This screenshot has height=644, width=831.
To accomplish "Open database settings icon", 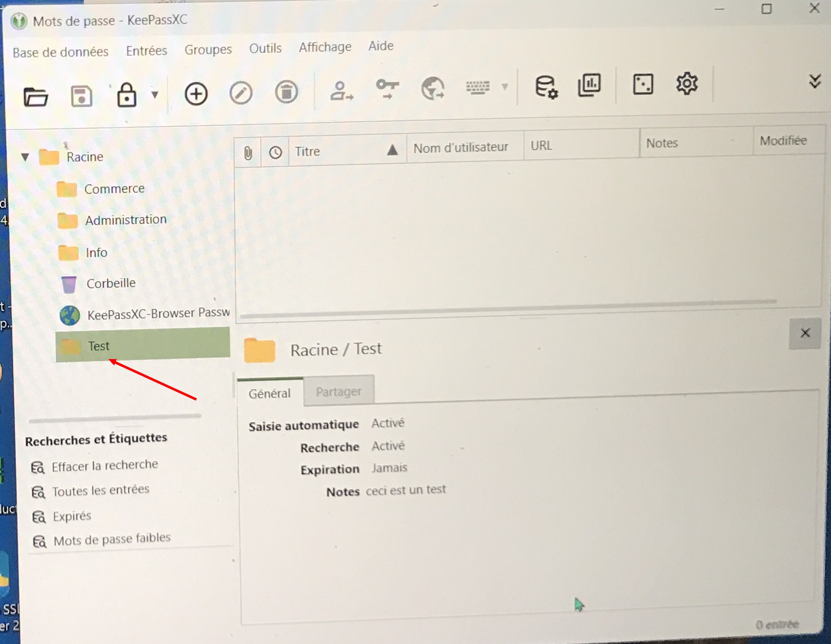I will pos(546,86).
